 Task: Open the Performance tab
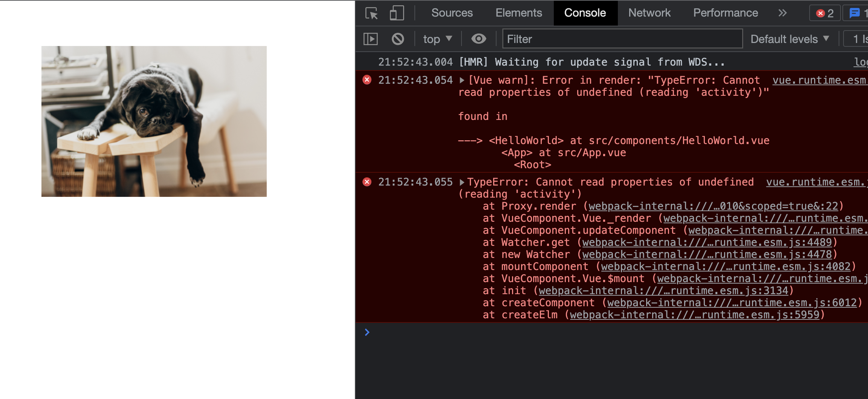point(726,13)
